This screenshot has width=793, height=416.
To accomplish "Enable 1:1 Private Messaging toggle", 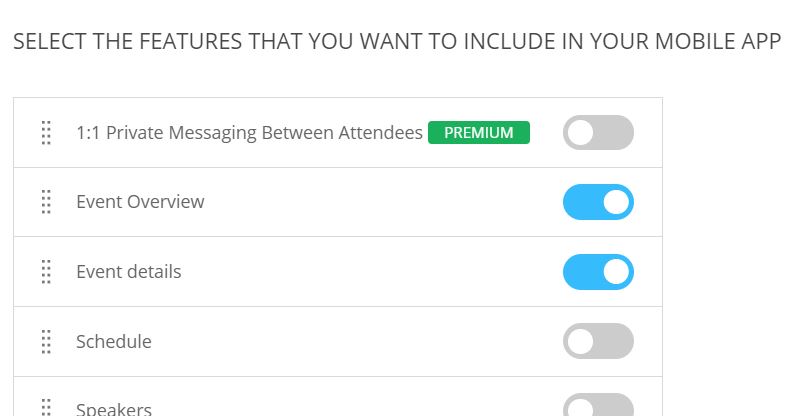I will [x=598, y=133].
